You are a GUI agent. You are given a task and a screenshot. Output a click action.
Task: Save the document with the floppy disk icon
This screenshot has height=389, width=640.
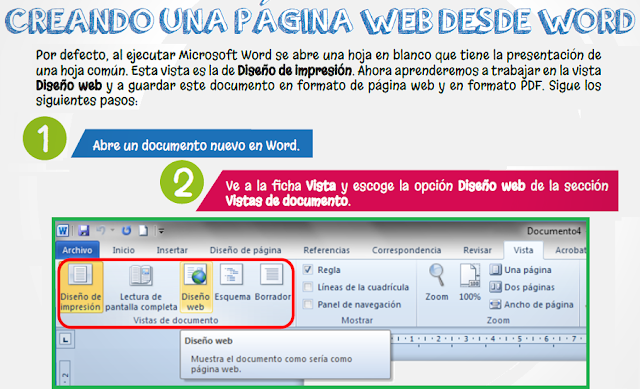[84, 231]
